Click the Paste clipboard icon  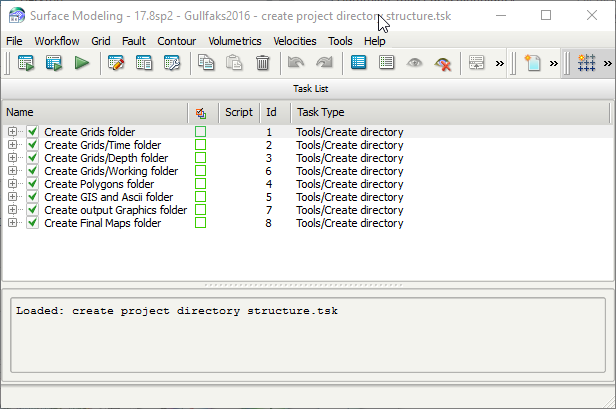coord(234,64)
